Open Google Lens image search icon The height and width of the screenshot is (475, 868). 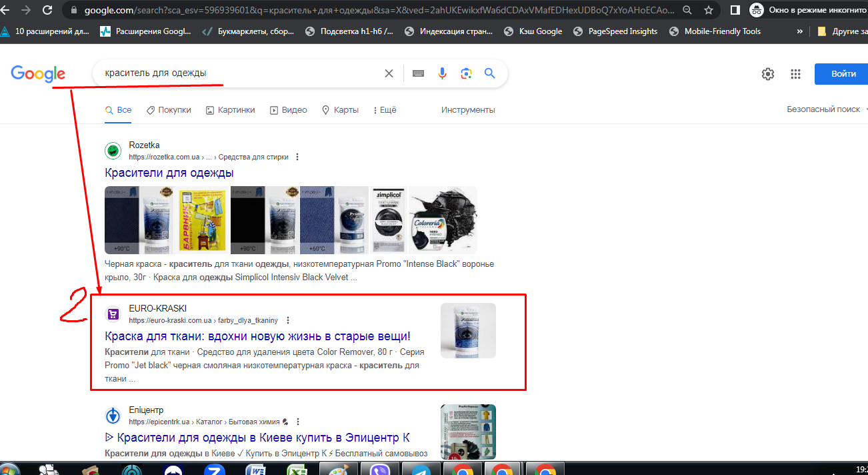tap(466, 73)
